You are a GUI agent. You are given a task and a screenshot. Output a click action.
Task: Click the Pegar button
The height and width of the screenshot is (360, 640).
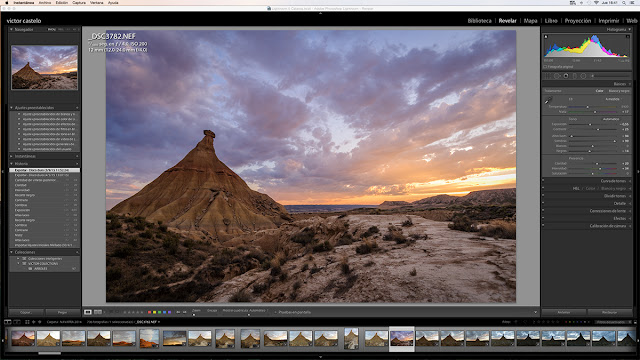pos(62,312)
